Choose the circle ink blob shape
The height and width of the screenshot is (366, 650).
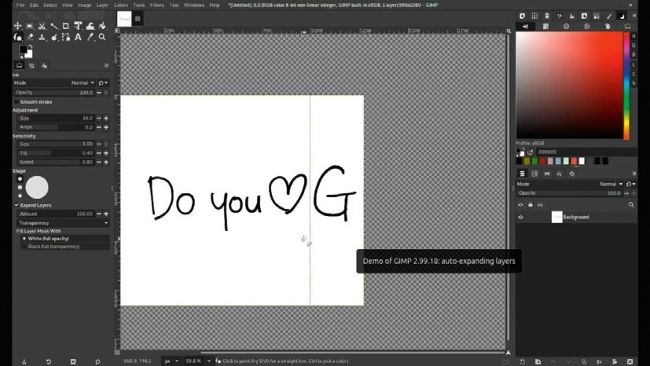click(x=19, y=179)
